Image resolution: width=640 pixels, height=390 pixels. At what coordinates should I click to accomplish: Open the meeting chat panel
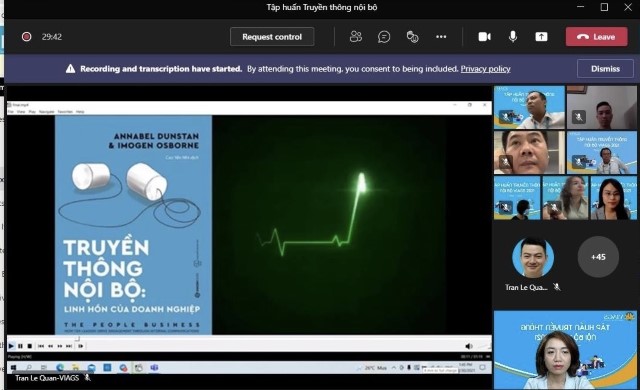click(384, 37)
